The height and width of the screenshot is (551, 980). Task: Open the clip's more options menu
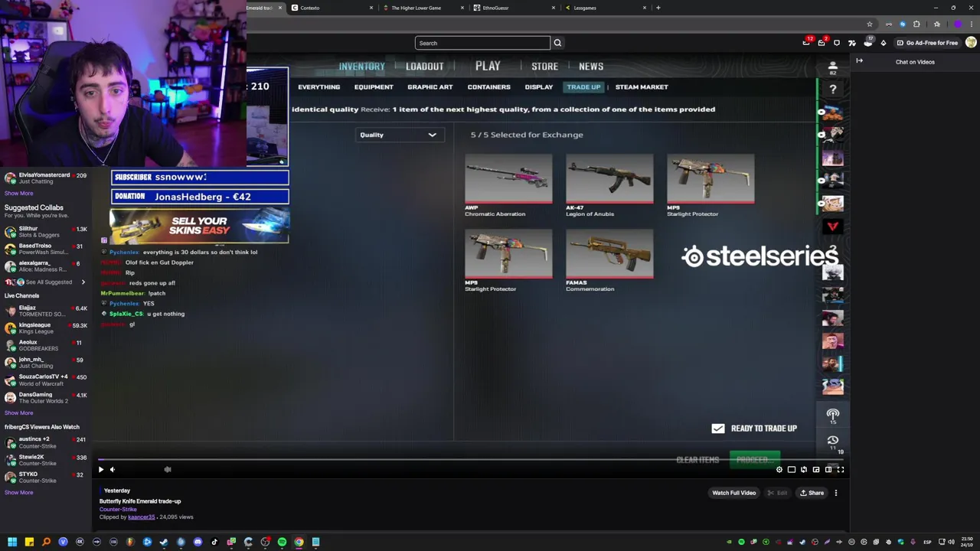click(x=836, y=493)
